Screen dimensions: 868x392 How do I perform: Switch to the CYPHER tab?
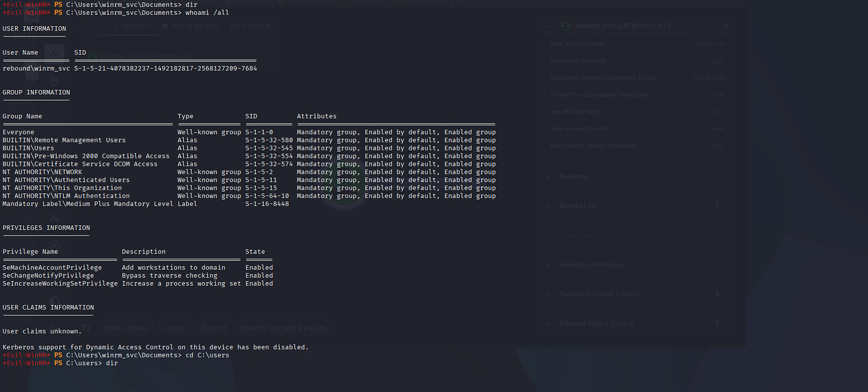pyautogui.click(x=251, y=26)
